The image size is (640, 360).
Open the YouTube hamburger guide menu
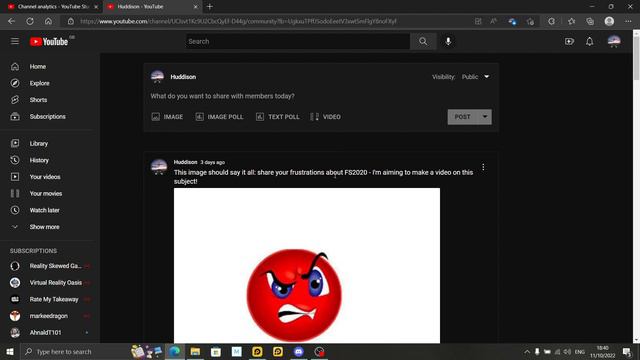tap(15, 41)
